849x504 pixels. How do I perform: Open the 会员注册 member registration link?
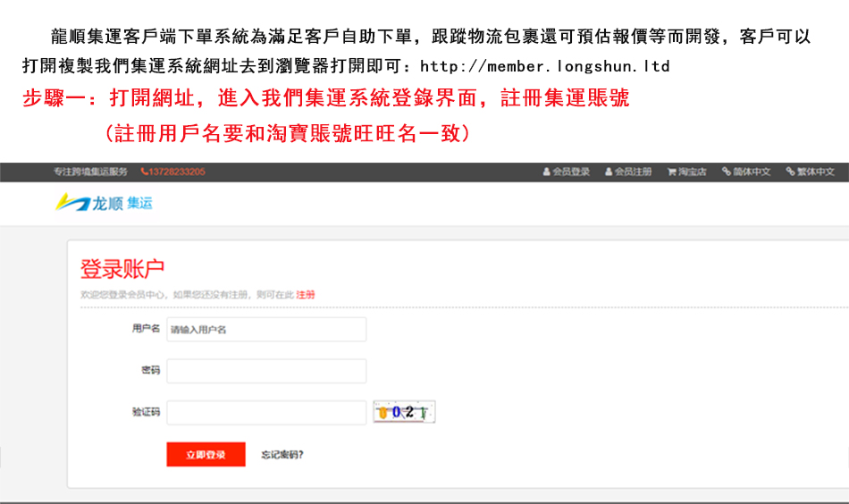628,172
